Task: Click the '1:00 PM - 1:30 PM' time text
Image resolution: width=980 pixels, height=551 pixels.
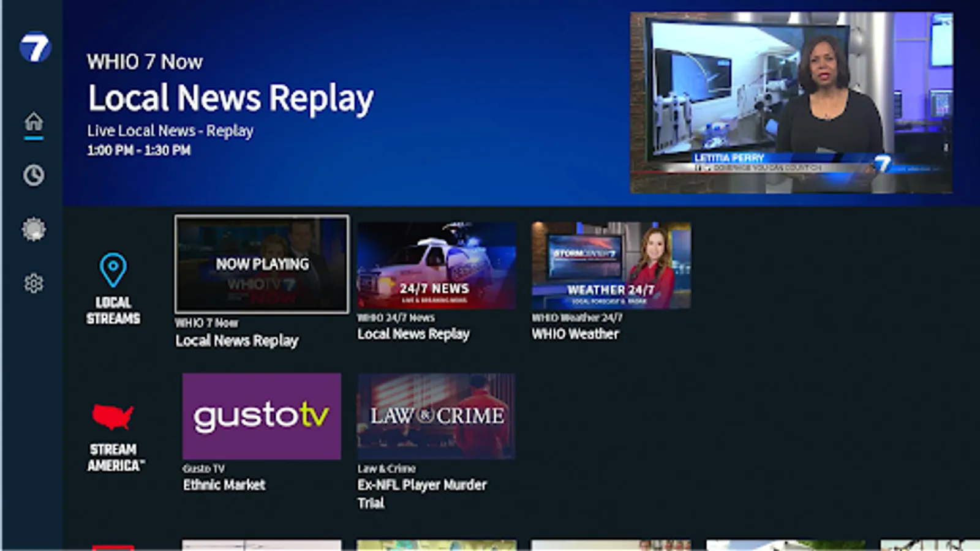Action: (x=139, y=151)
